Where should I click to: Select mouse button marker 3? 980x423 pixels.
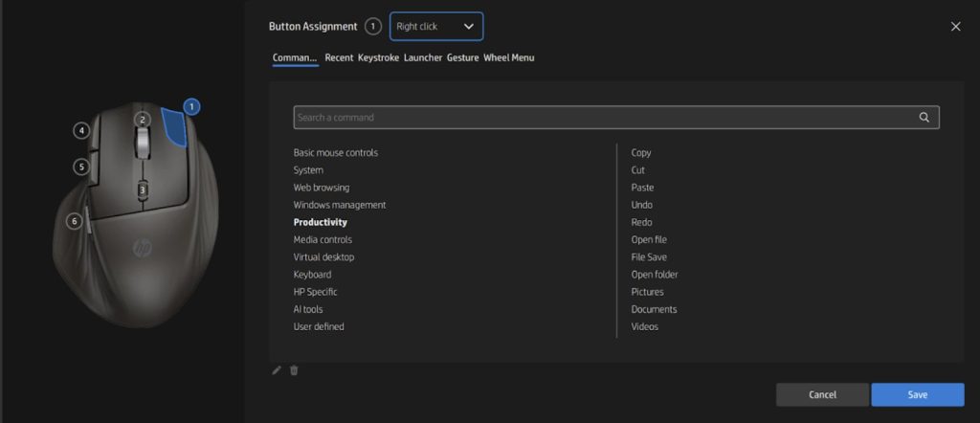(143, 189)
